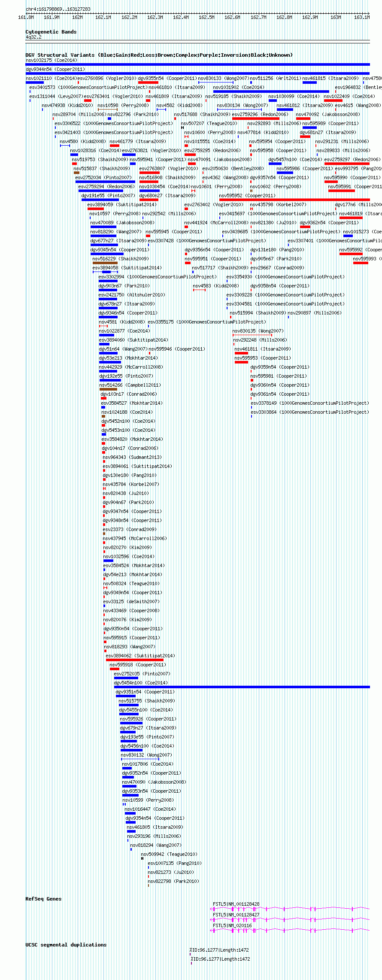
Task: Click the nsv461815 (Itsara2009) label
Action: [330, 78]
